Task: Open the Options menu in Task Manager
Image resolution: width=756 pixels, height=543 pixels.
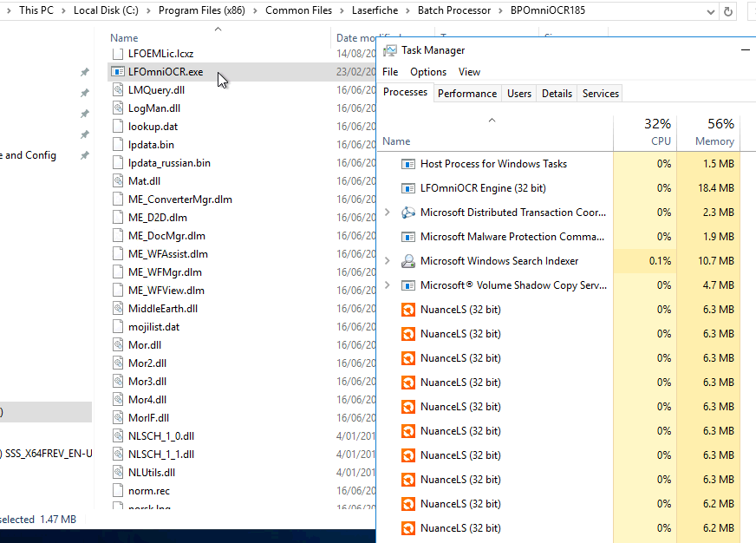Action: tap(428, 72)
